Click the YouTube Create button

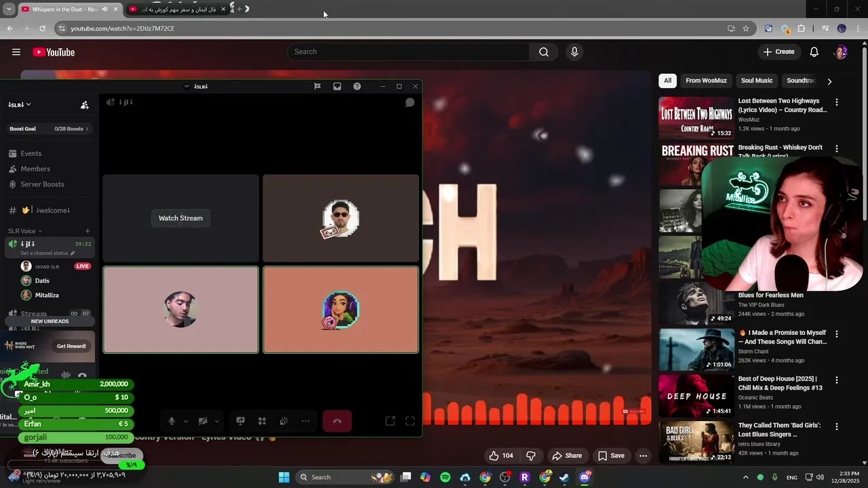click(778, 52)
